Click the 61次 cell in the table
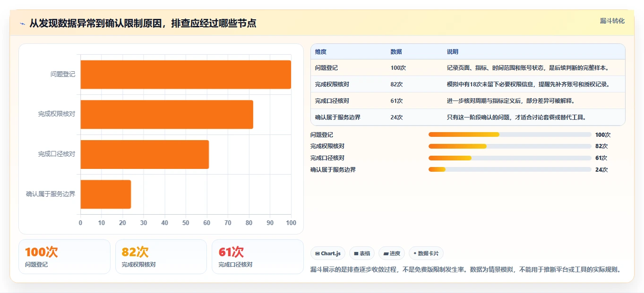 pos(397,101)
